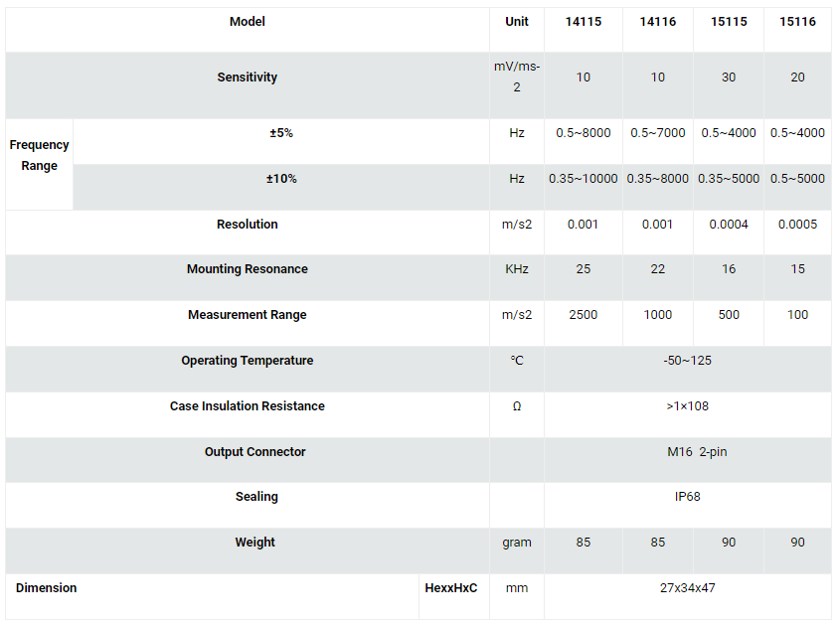Click the Unit column header
The height and width of the screenshot is (626, 840).
tap(517, 22)
